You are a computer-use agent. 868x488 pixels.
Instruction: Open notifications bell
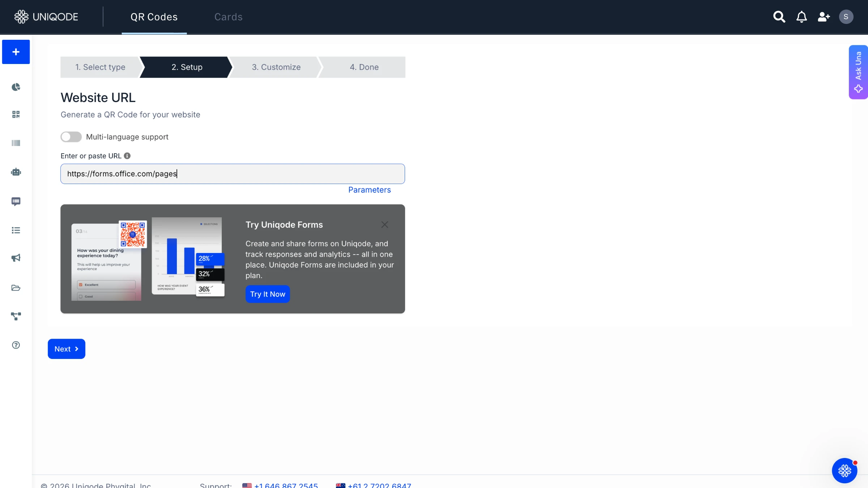pos(801,17)
